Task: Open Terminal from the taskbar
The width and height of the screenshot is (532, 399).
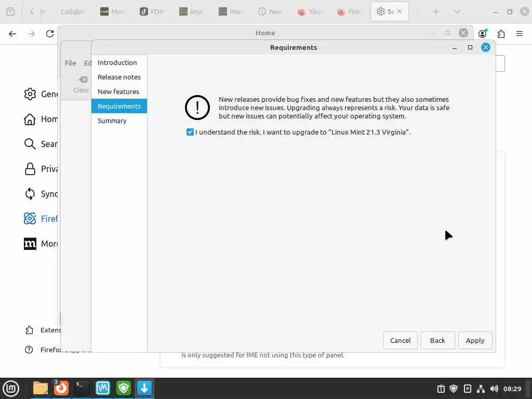Action: [x=82, y=388]
